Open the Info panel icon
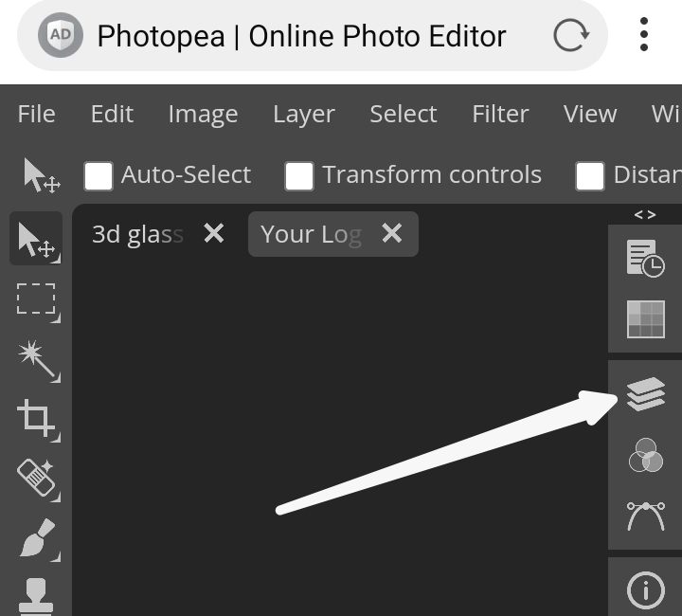The height and width of the screenshot is (616, 682). (x=646, y=590)
